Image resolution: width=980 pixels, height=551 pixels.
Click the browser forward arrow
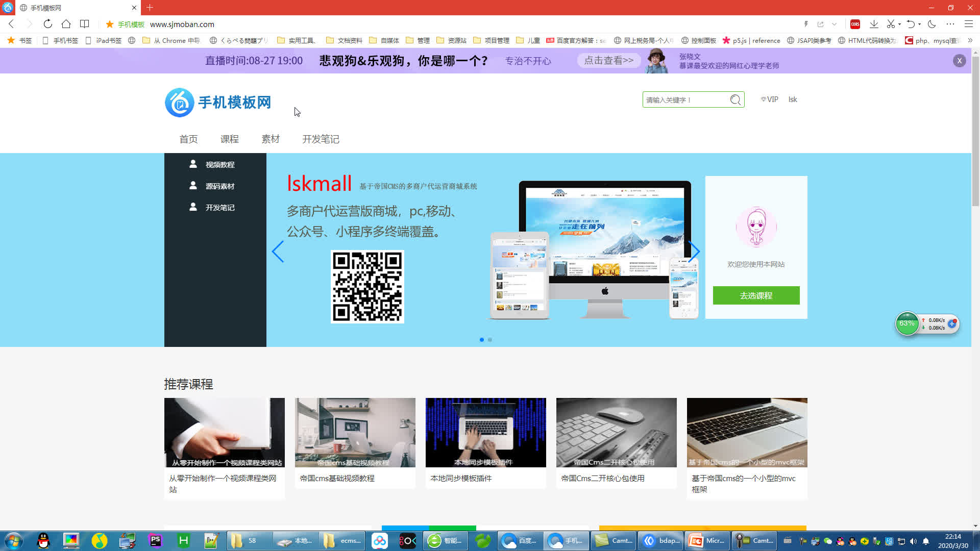(29, 24)
